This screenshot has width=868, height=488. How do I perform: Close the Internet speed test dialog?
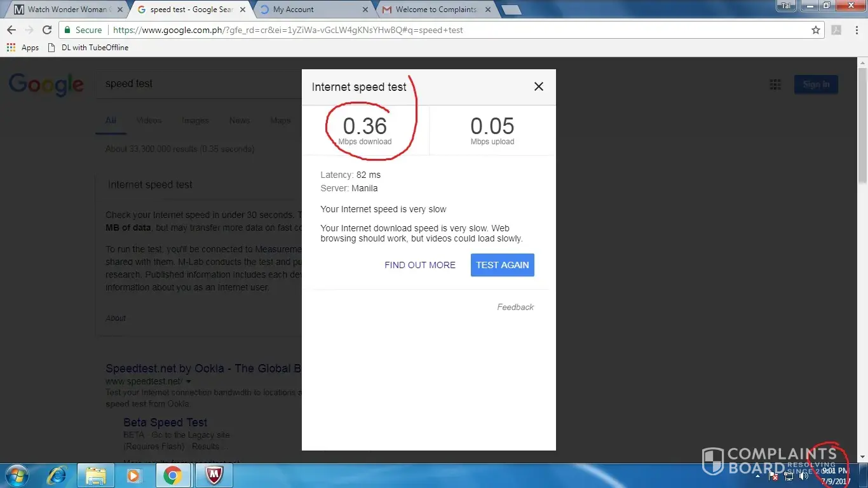(x=539, y=86)
